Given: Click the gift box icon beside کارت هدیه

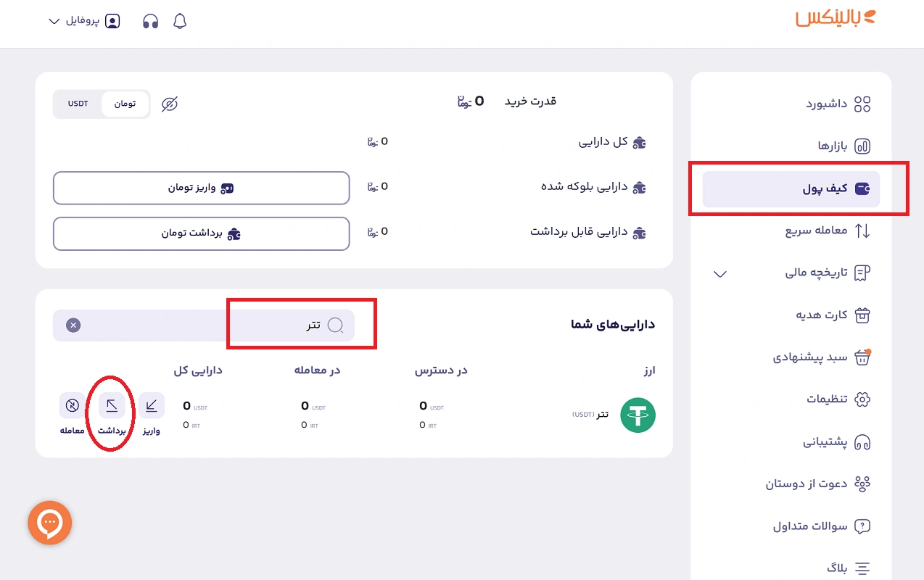Looking at the screenshot, I should [862, 315].
